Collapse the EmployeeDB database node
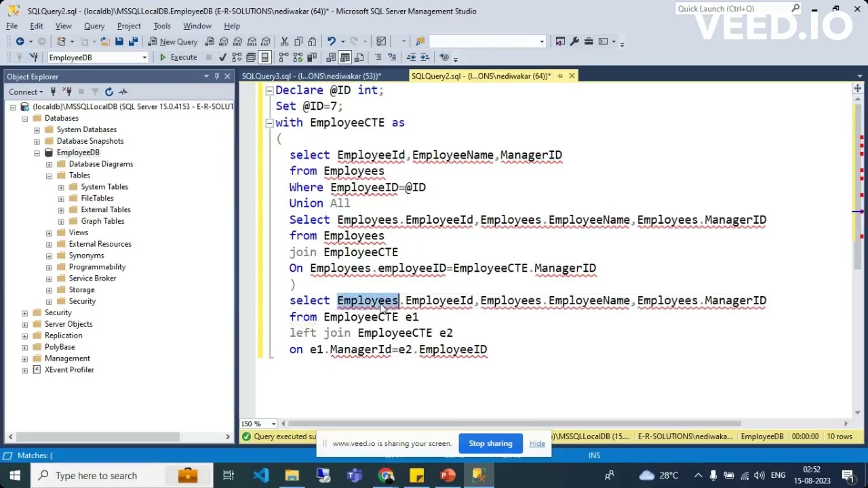The width and height of the screenshot is (868, 488). click(37, 152)
